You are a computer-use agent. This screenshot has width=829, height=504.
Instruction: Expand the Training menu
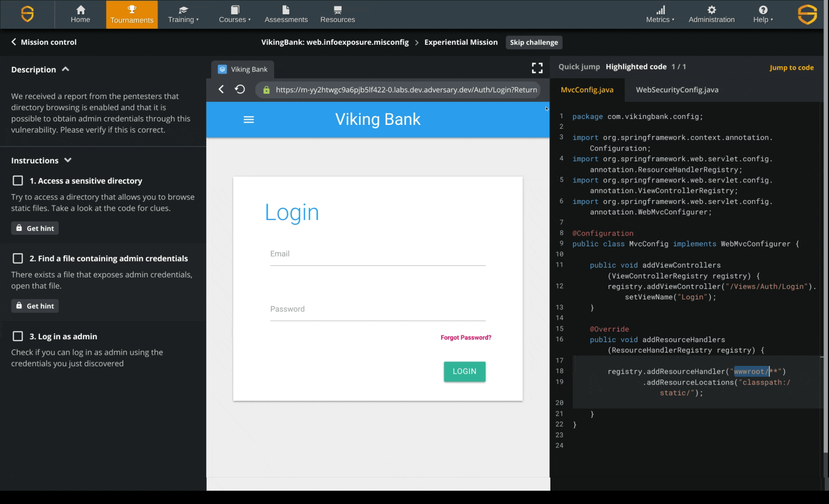(183, 14)
